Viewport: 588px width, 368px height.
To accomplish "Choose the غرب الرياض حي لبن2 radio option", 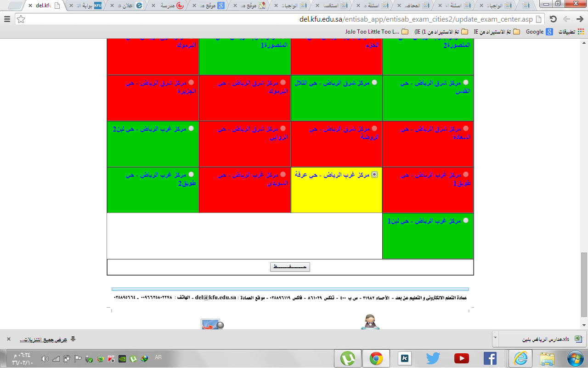I will tap(191, 128).
